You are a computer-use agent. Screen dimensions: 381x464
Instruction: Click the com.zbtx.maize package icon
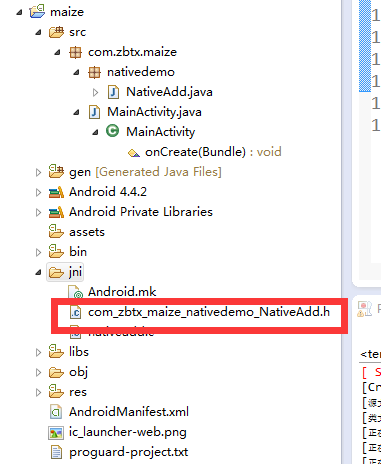(75, 52)
